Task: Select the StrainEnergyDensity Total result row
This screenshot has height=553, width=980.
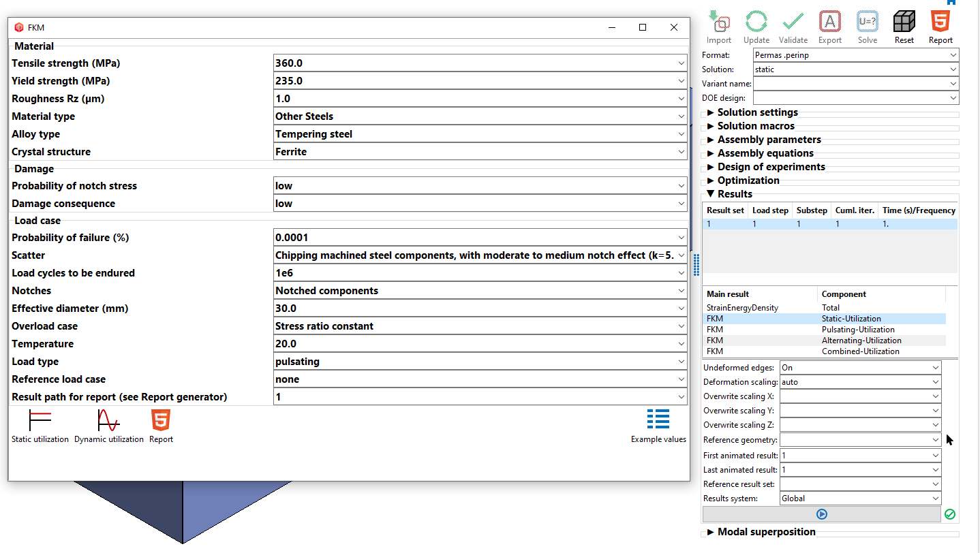Action: point(824,308)
